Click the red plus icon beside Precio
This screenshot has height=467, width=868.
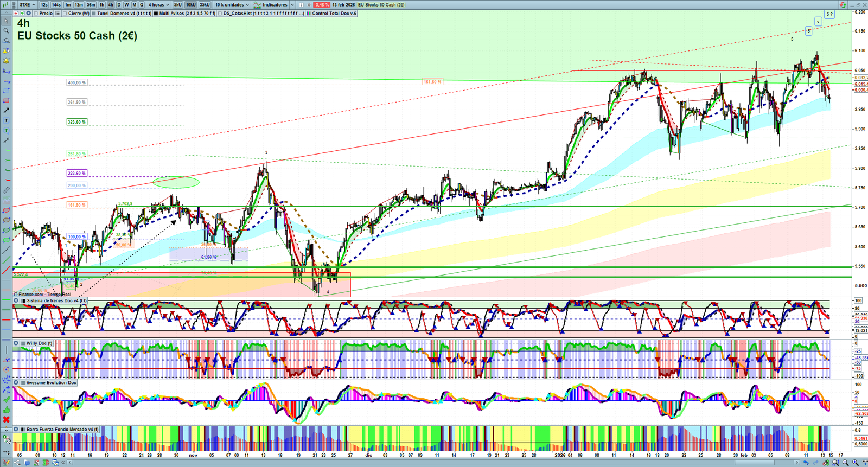pyautogui.click(x=16, y=13)
